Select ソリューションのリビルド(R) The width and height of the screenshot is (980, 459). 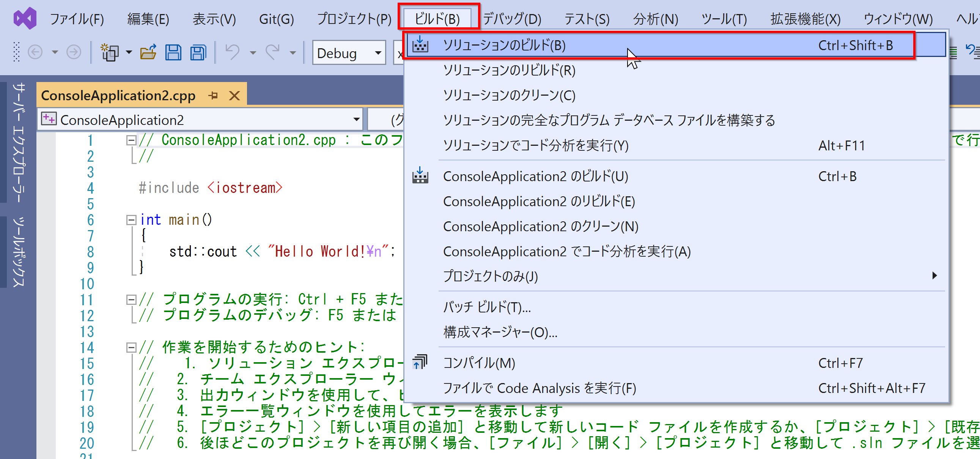click(x=676, y=70)
